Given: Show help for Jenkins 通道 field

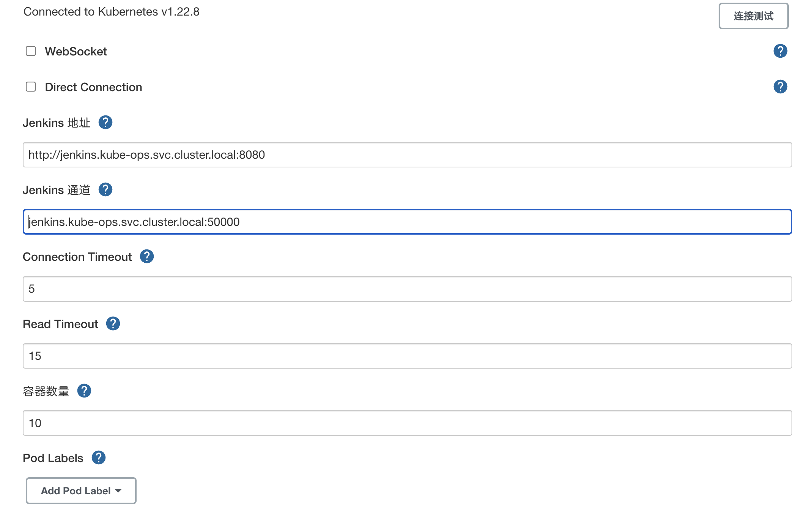Looking at the screenshot, I should (105, 189).
